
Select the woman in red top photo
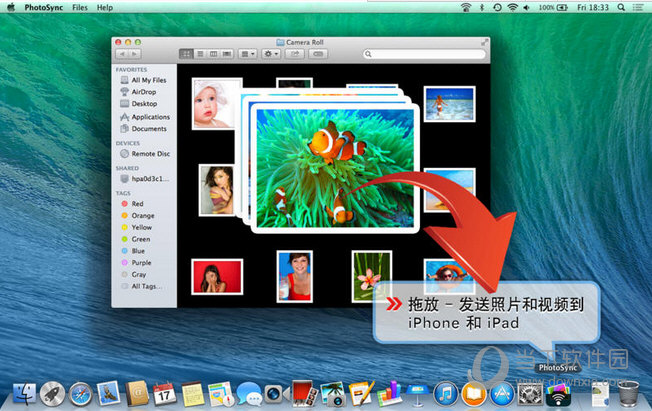click(x=294, y=276)
